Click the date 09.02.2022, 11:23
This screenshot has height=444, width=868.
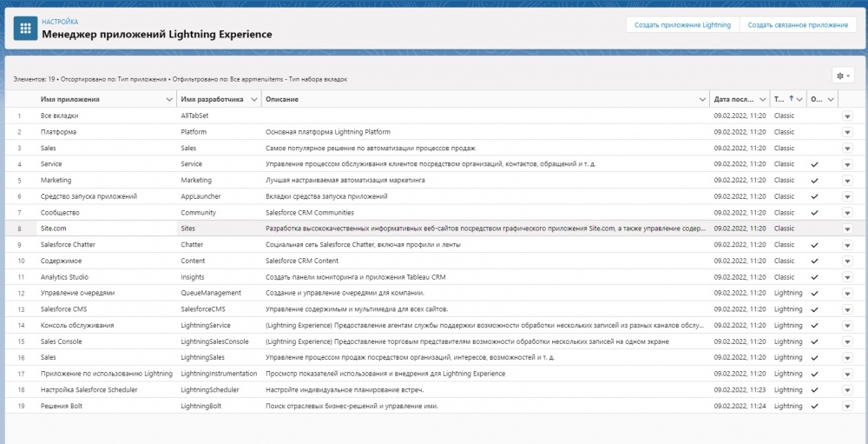click(740, 389)
